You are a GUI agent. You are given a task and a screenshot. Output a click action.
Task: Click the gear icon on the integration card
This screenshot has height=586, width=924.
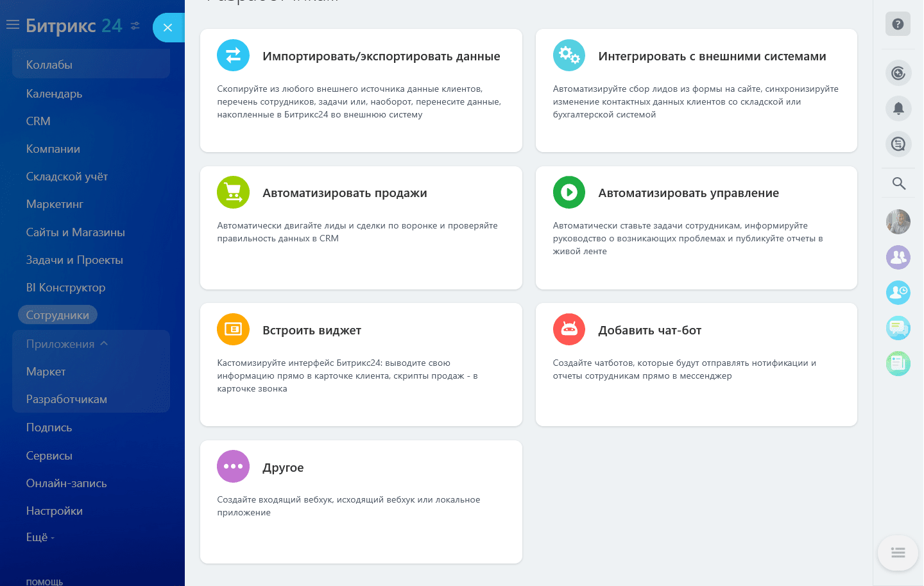[x=569, y=55]
